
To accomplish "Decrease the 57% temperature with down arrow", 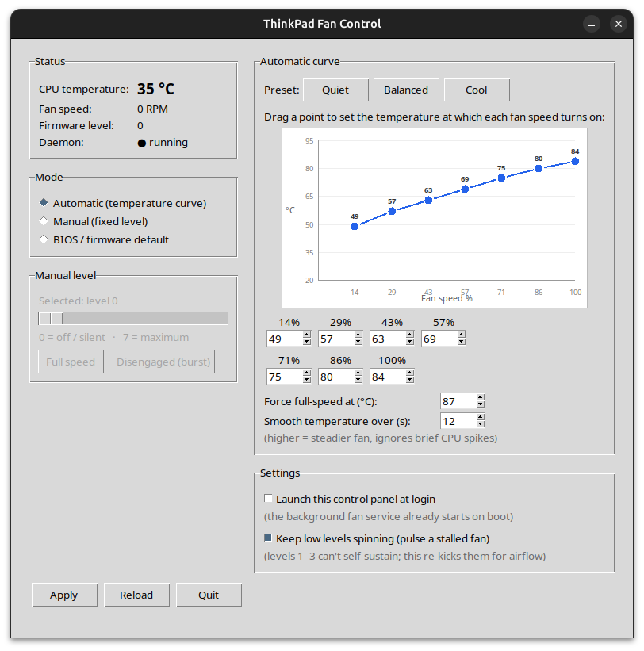I will [462, 343].
